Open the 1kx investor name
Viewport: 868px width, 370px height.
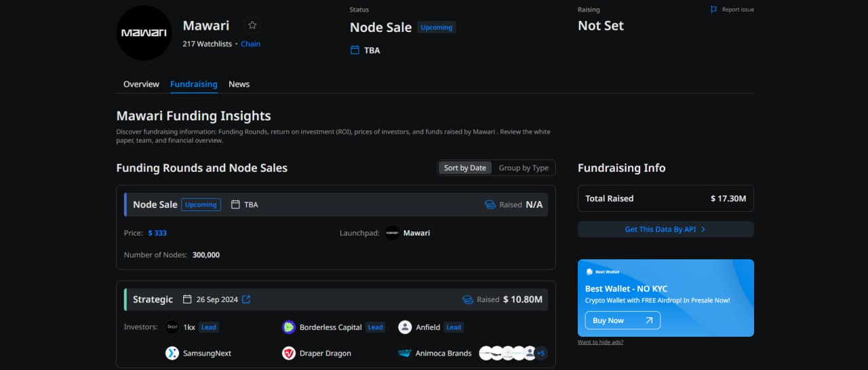(189, 327)
